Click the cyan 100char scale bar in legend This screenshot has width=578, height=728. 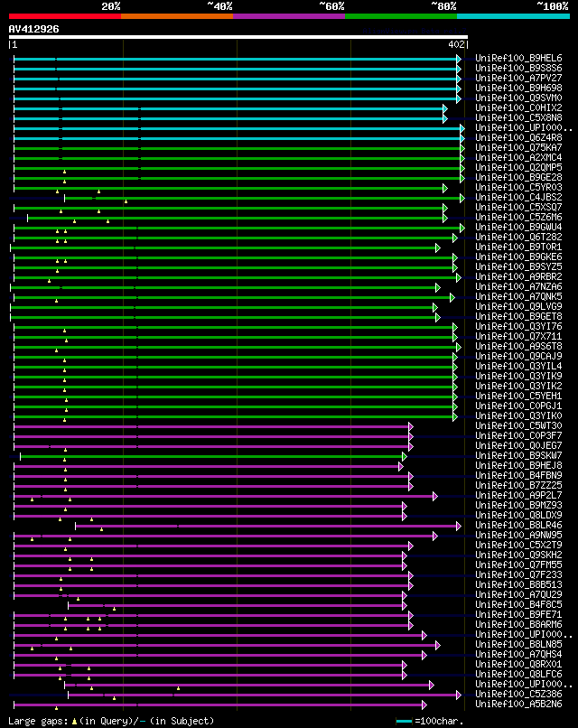click(404, 722)
